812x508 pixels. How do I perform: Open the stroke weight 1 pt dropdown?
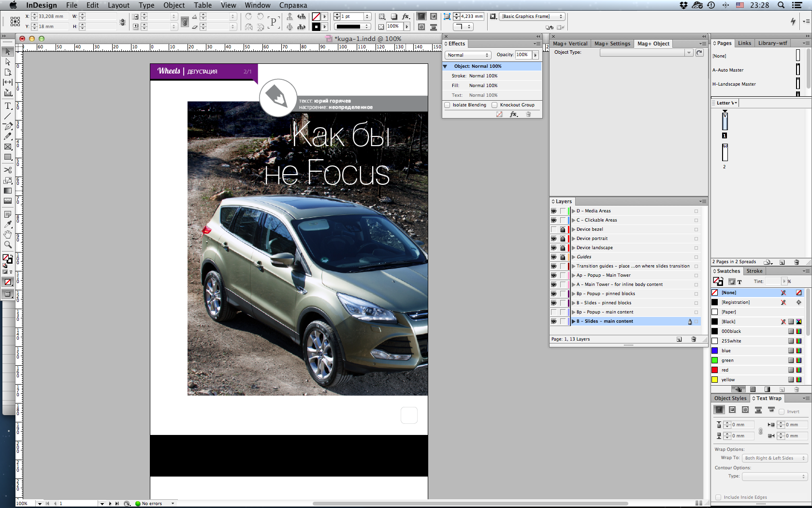tap(367, 16)
